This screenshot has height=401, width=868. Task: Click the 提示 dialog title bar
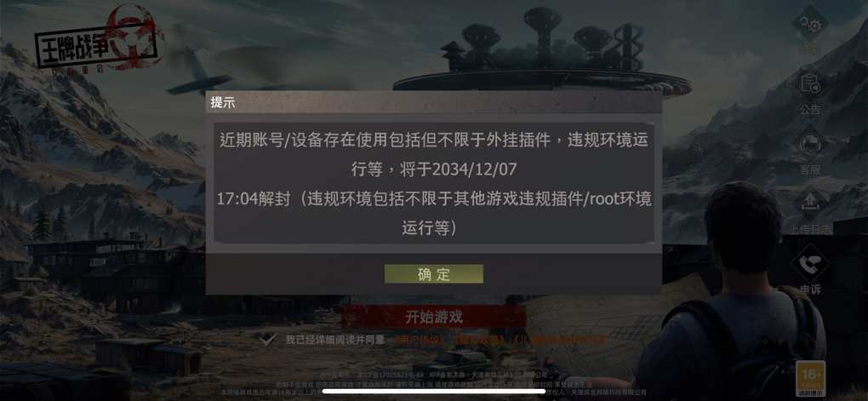click(x=433, y=102)
